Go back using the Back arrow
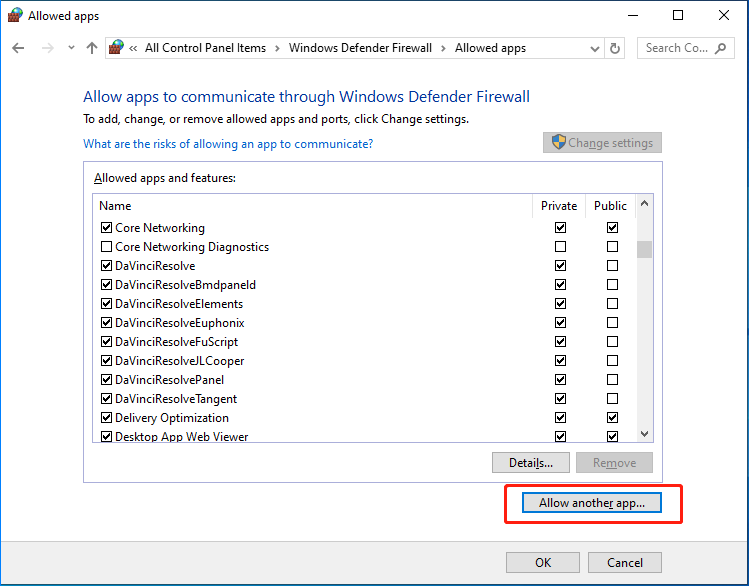Image resolution: width=749 pixels, height=586 pixels. click(x=18, y=48)
